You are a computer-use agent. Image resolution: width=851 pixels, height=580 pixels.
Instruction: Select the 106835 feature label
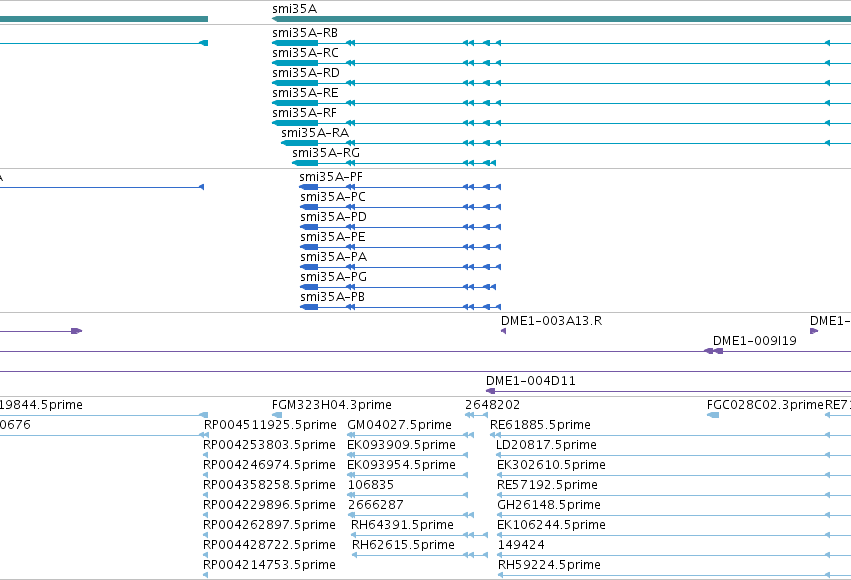pyautogui.click(x=371, y=486)
